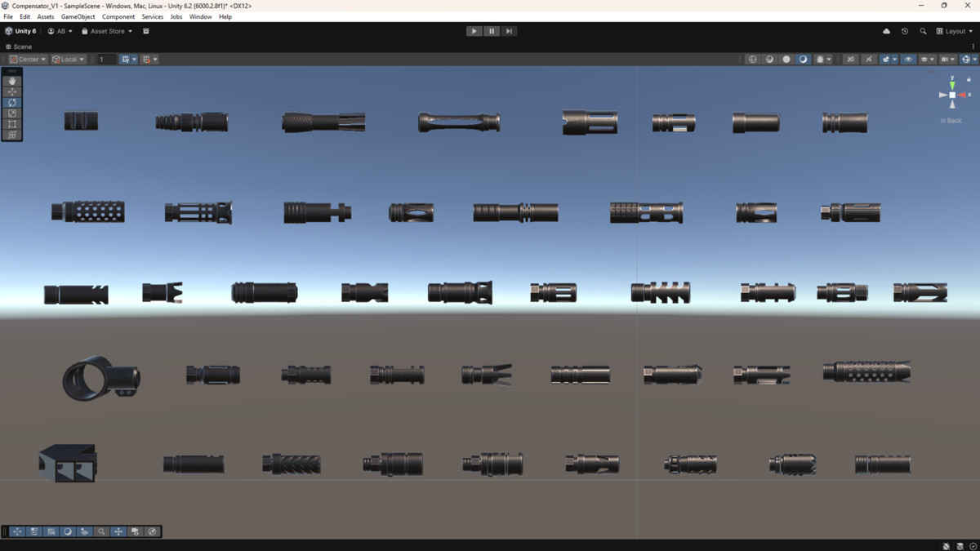Open the Undo History icon
Image resolution: width=980 pixels, height=551 pixels.
905,31
